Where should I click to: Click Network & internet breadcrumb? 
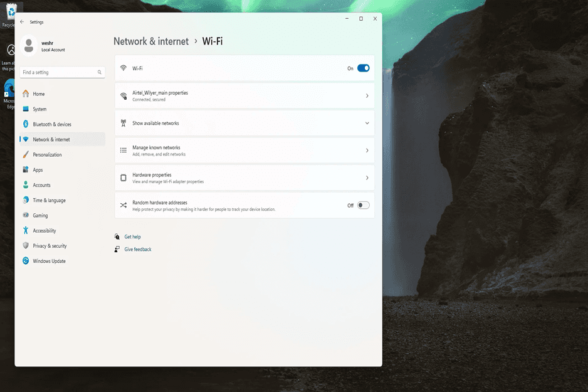pyautogui.click(x=151, y=41)
